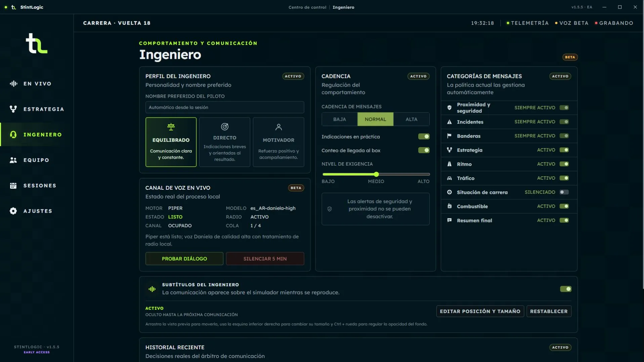Screen dimensions: 644x362
Task: Turn off the Ritmo messages toggle
Action: (564, 164)
